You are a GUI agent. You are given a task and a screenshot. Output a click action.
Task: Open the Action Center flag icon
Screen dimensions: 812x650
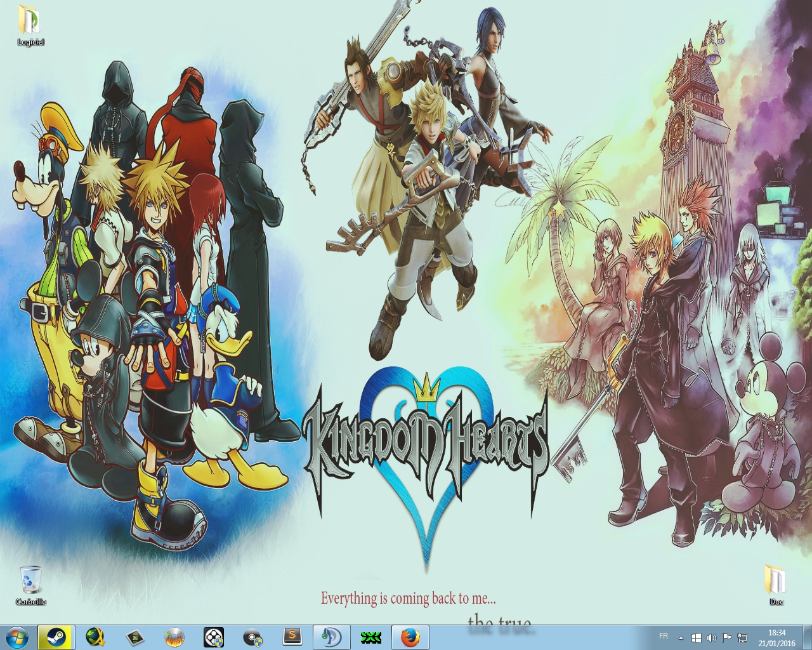[x=727, y=638]
